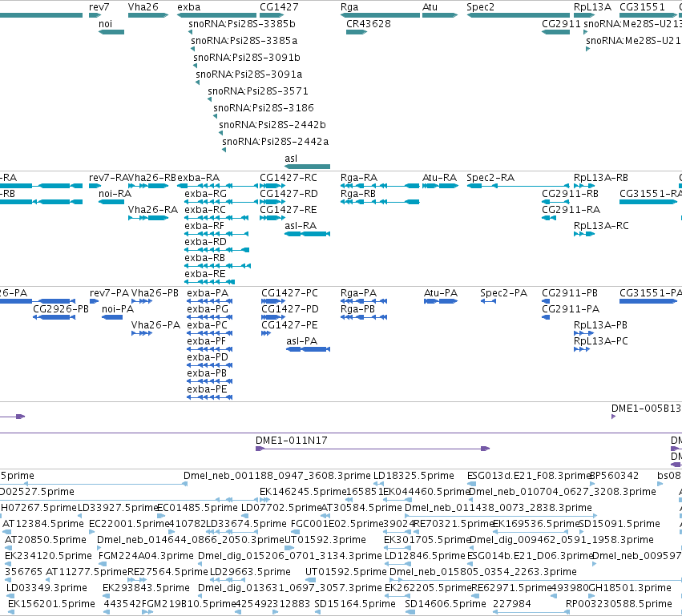
Task: Click the rev7 gene label
Action: (x=99, y=7)
